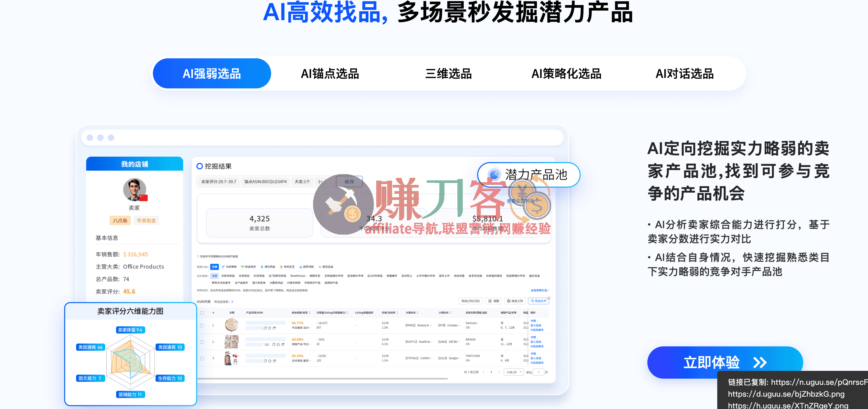Star the product in row 3
Viewport: 868px width, 409px height.
[x=270, y=361]
